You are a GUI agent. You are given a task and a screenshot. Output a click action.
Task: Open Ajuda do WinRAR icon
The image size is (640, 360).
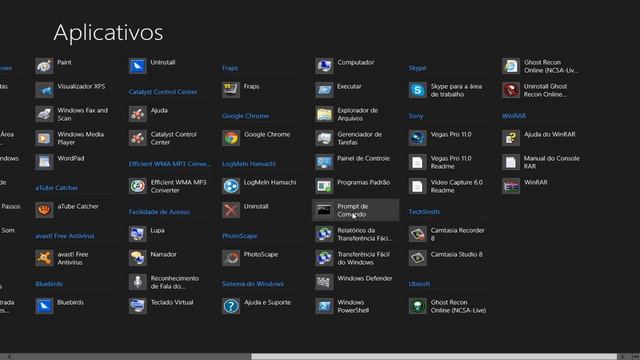point(511,138)
